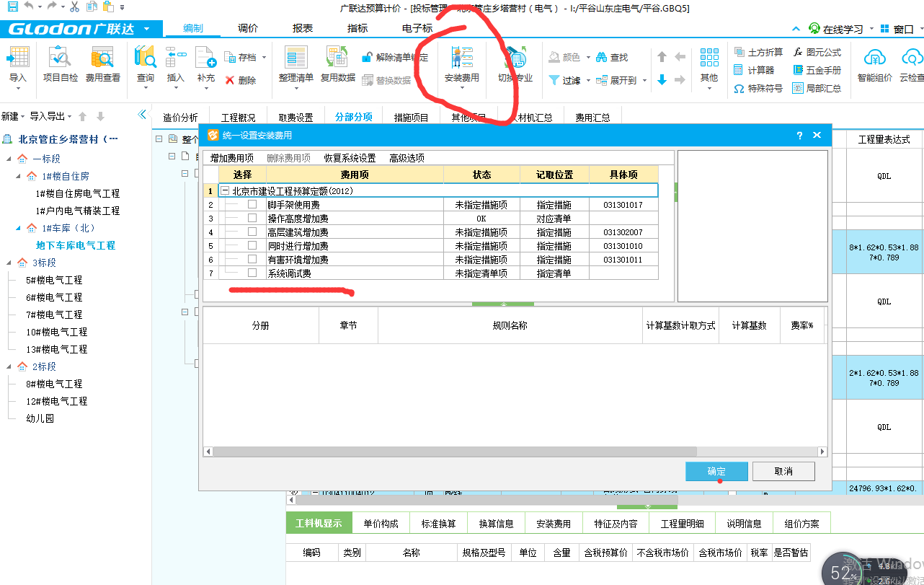
Task: Collapse the 3标段 tree node
Action: [9, 263]
